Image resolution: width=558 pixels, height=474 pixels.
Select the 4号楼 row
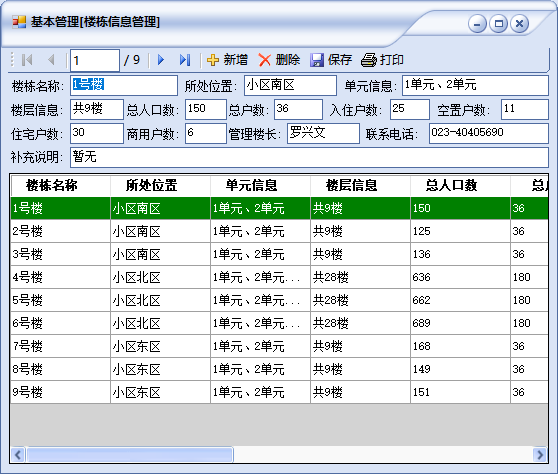click(279, 278)
